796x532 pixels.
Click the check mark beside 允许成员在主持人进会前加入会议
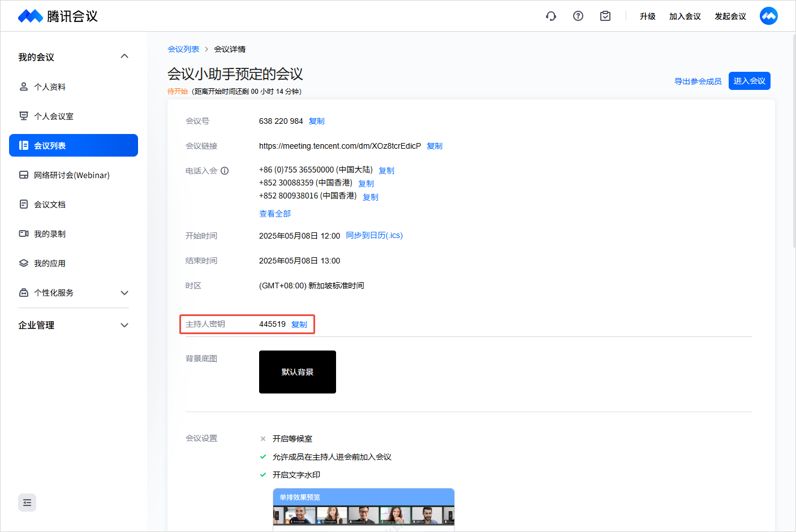[263, 457]
